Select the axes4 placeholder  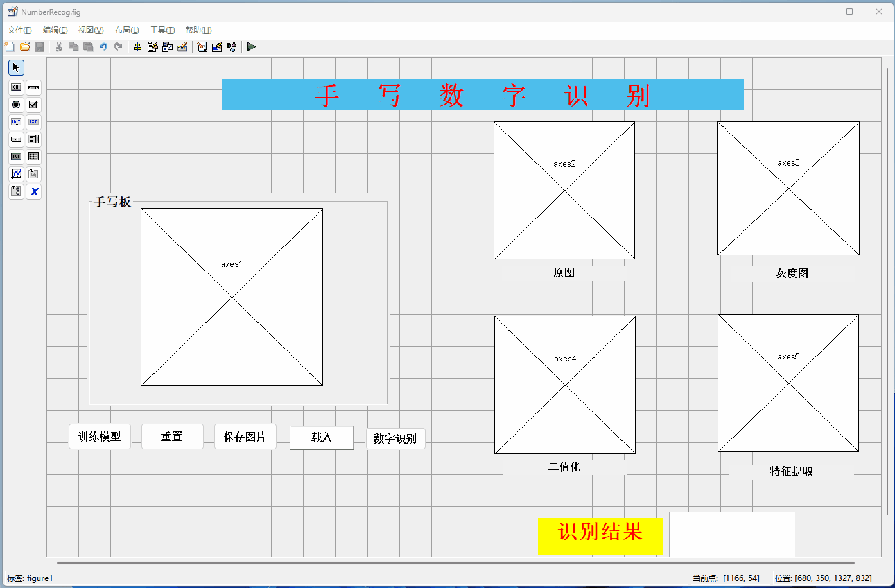(565, 385)
